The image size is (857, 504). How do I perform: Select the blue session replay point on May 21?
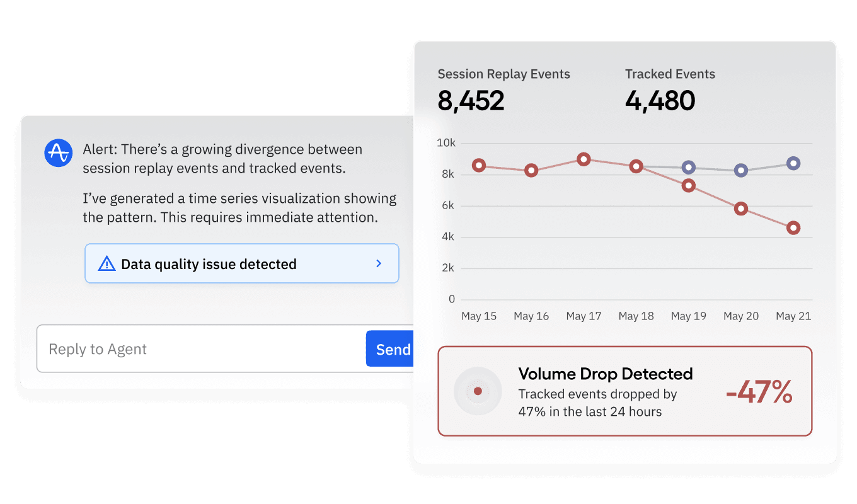coord(793,163)
